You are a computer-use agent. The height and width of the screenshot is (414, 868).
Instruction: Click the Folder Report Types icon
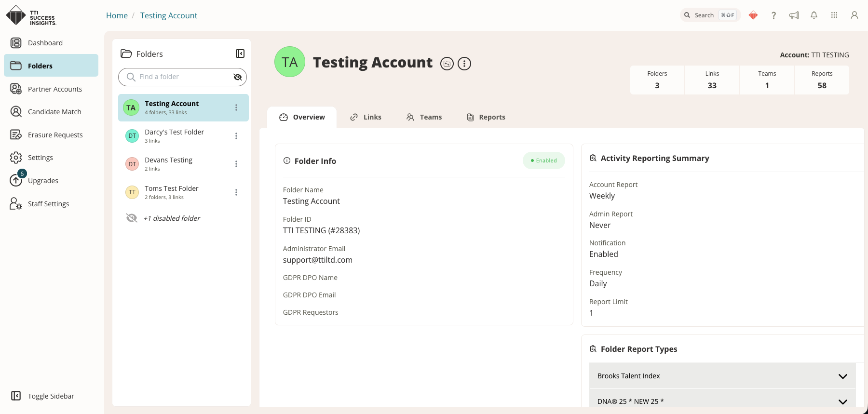coord(593,348)
